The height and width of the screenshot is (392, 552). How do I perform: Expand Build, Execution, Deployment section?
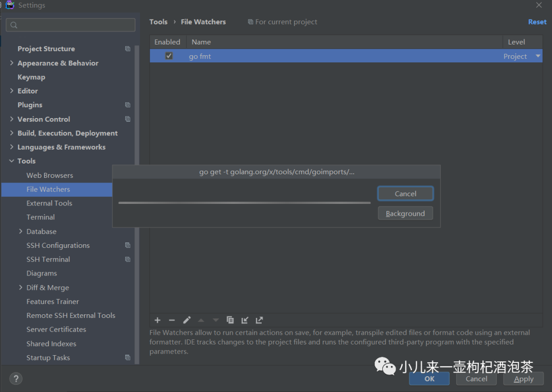point(12,133)
